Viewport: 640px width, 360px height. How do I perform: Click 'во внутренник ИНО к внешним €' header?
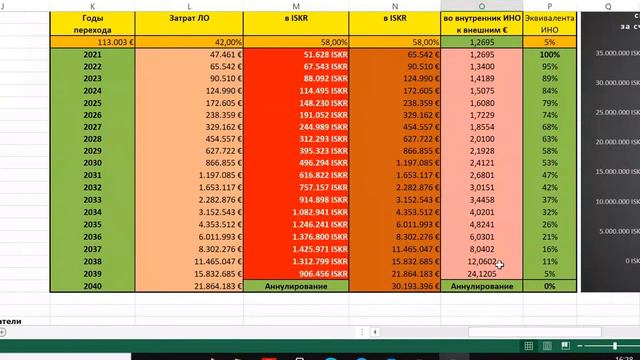[x=482, y=24]
